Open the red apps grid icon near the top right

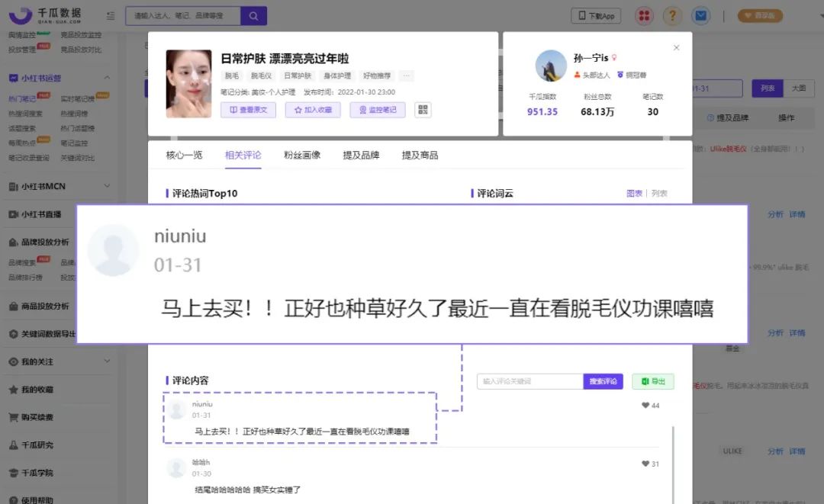(644, 15)
